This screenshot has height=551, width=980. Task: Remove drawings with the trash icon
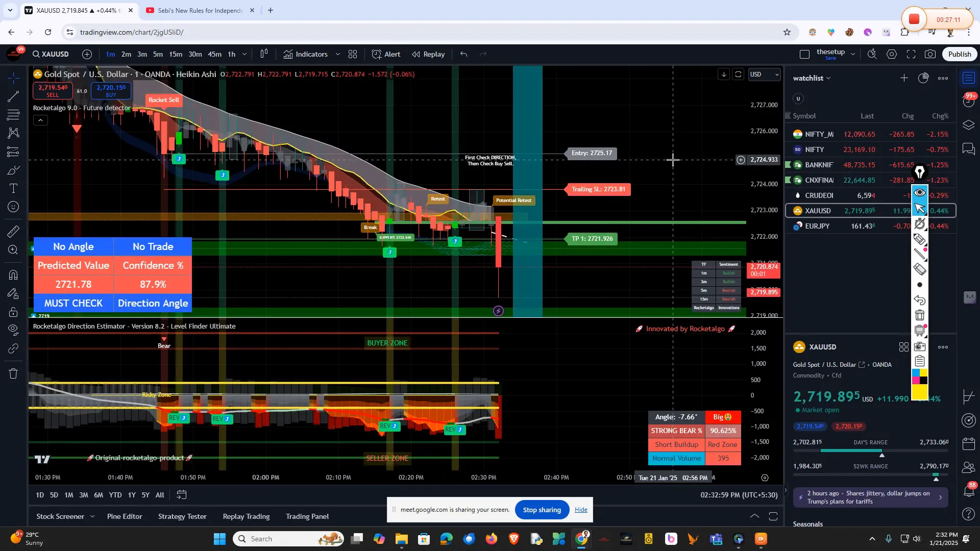14,373
